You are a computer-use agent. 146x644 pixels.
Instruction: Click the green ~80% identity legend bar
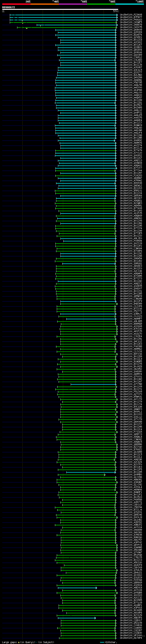(x=101, y=4)
